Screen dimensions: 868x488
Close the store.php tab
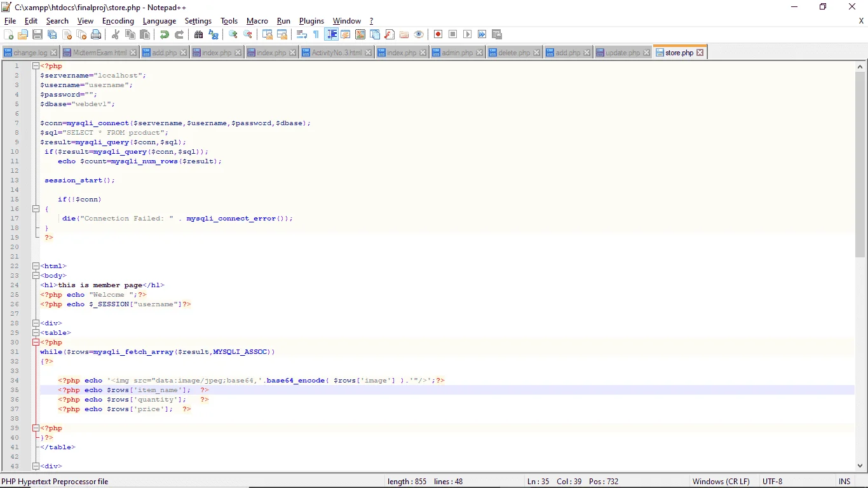click(700, 53)
